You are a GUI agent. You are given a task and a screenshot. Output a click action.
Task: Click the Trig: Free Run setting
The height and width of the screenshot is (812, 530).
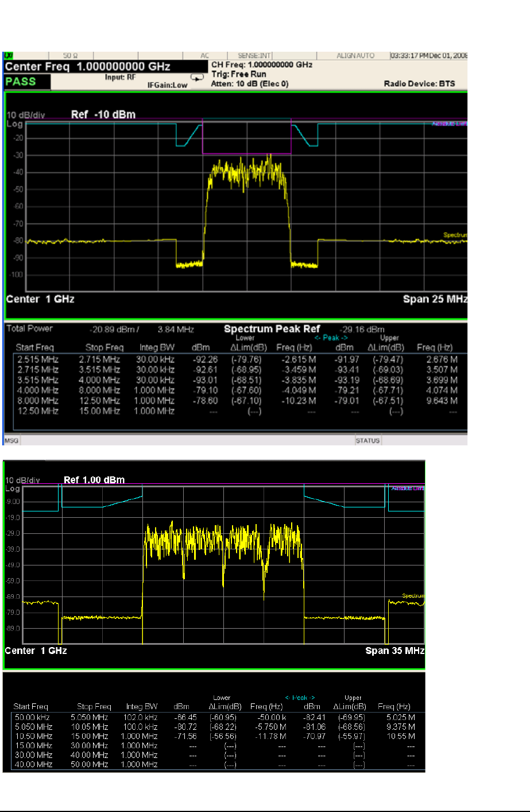(239, 74)
